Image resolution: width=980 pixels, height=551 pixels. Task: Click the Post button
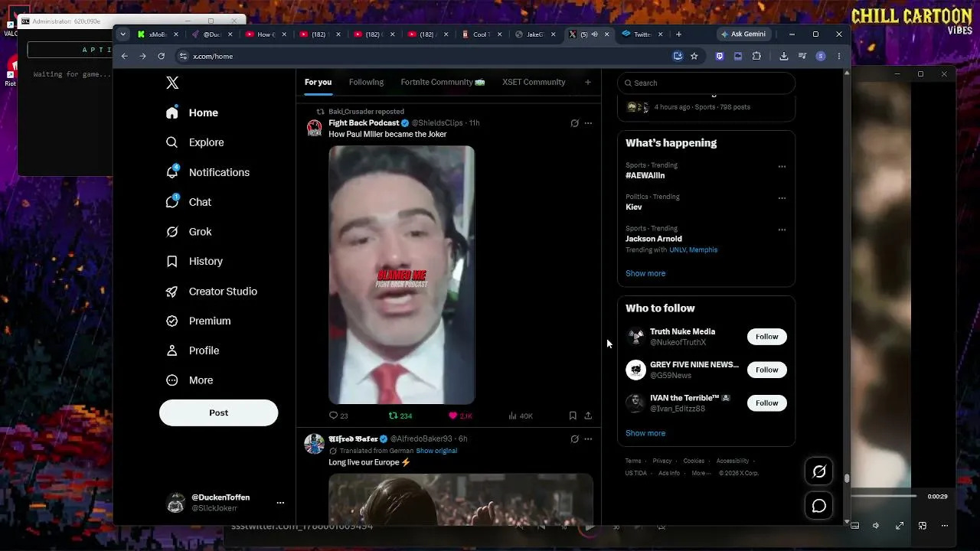[218, 412]
